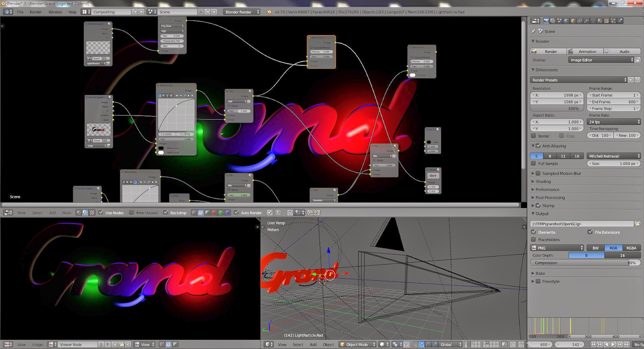Viewport: 644px width, 349px height.
Task: Open the Render Presets dropdown
Action: [578, 80]
